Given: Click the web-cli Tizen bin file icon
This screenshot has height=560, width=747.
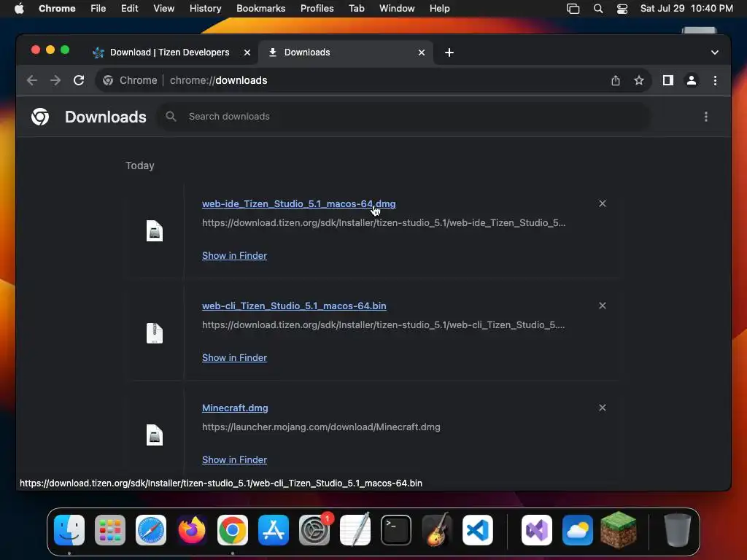Looking at the screenshot, I should [x=155, y=332].
